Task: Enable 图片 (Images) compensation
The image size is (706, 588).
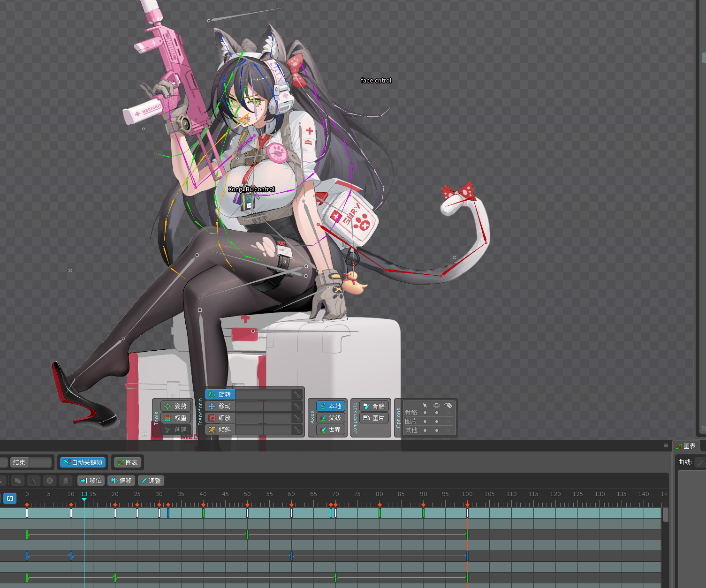Action: pos(374,418)
